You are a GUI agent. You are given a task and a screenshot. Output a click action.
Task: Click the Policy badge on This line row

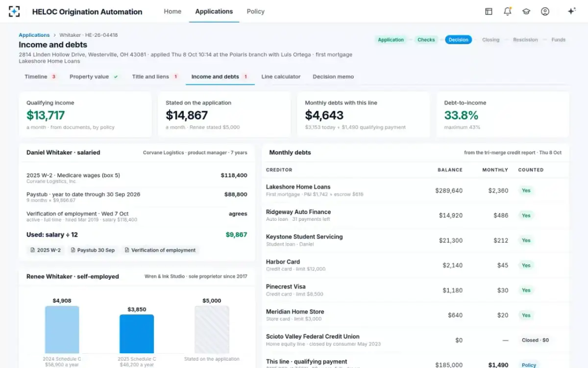click(529, 365)
